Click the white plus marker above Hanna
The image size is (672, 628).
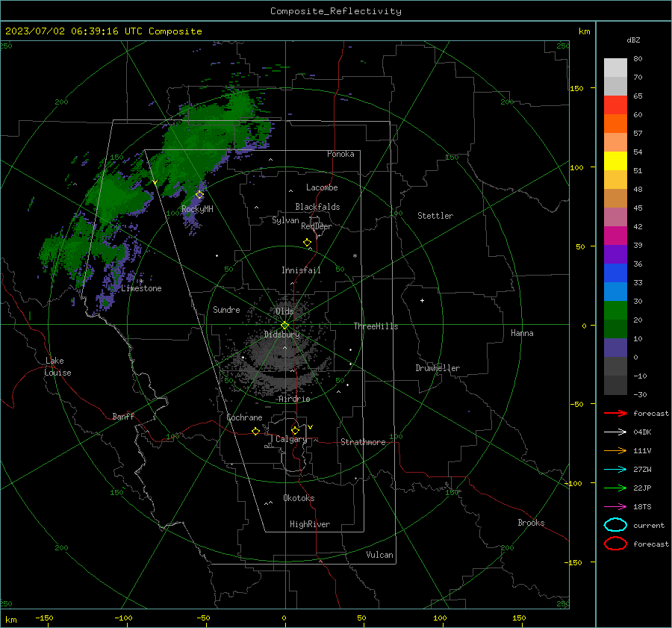pos(422,300)
